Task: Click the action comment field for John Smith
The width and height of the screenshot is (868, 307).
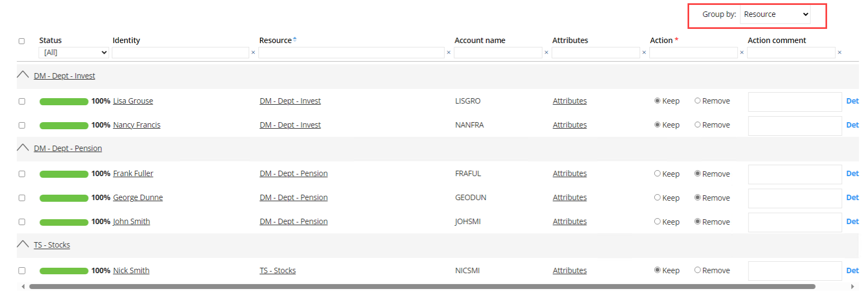Action: tap(795, 222)
